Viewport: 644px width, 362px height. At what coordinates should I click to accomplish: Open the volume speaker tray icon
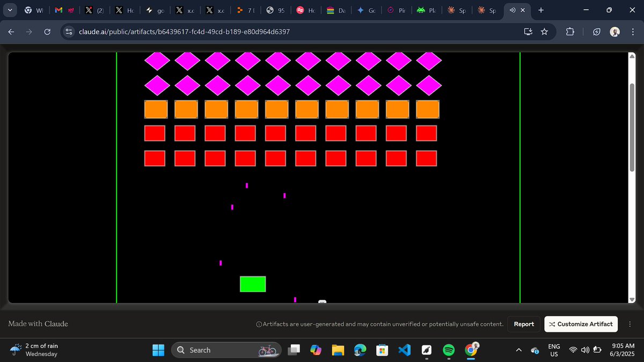(x=585, y=350)
